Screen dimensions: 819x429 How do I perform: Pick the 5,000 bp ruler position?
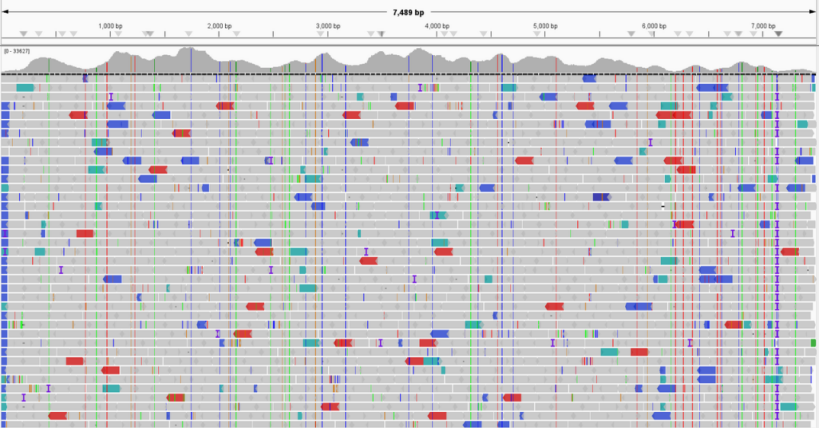545,25
